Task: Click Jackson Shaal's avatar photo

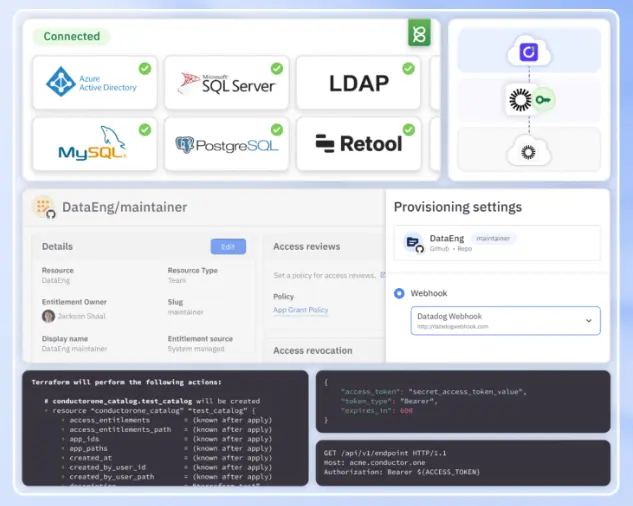Action: coord(48,316)
